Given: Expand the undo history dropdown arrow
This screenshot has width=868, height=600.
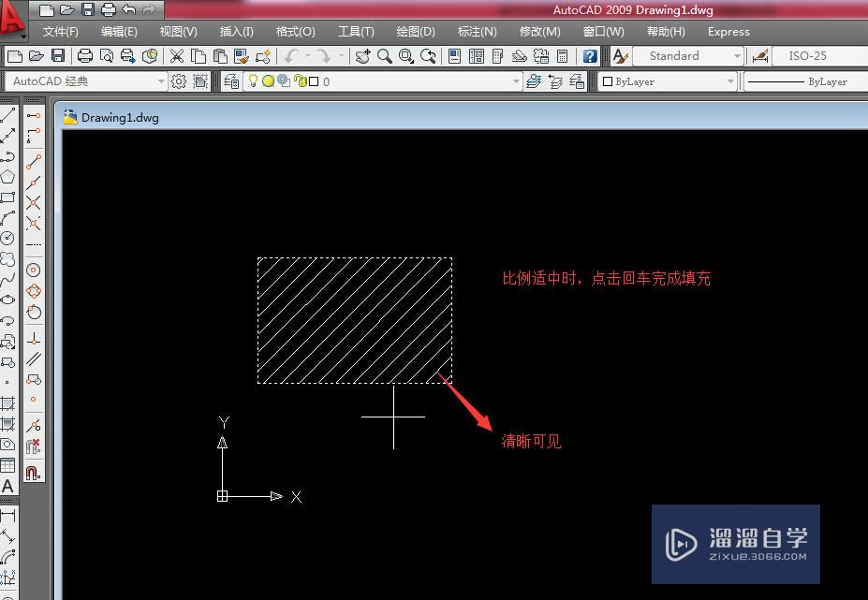Looking at the screenshot, I should point(308,56).
